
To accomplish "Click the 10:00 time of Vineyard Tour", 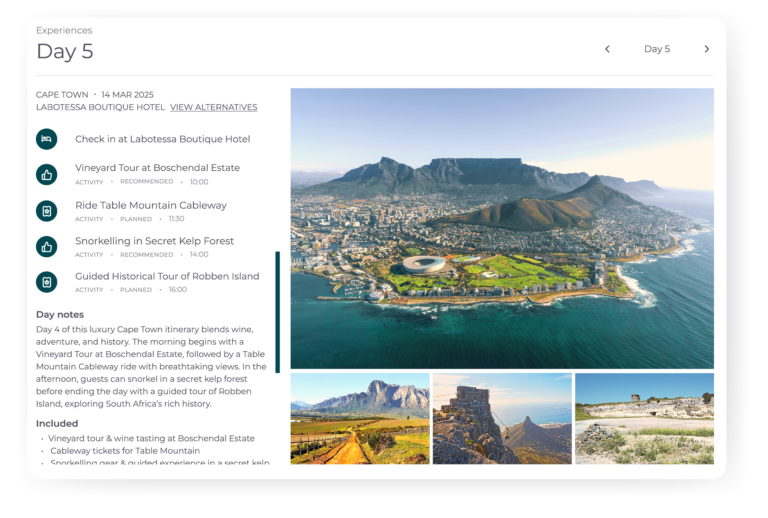I will 199,182.
